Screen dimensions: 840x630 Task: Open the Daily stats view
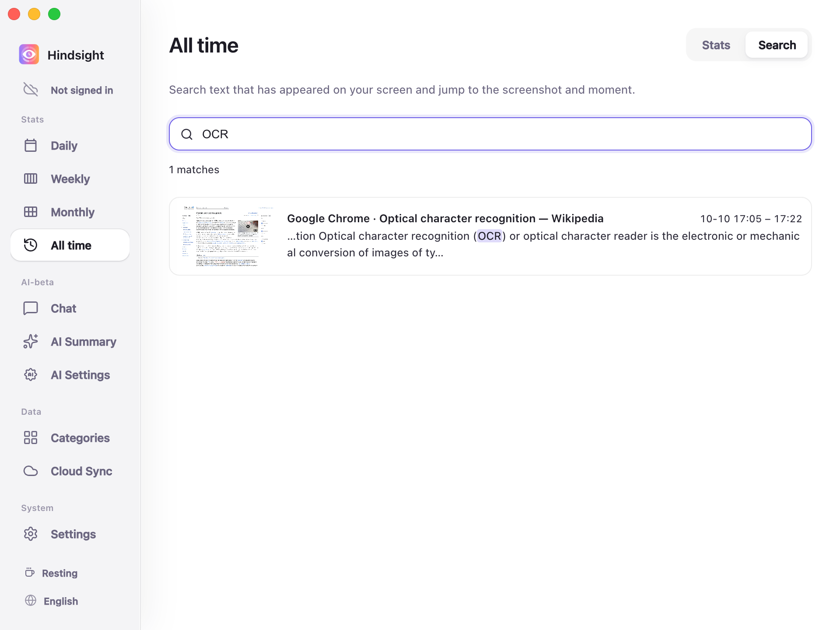[70, 145]
